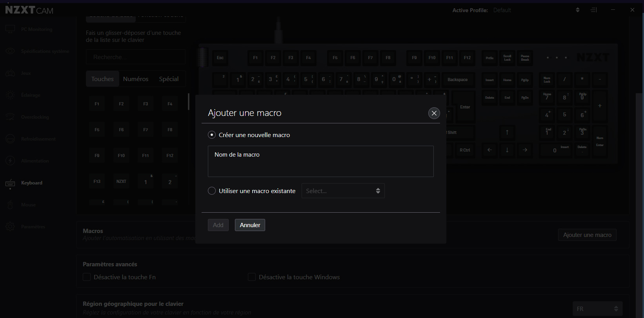This screenshot has height=318, width=644.
Task: Click the Nom de la macro field
Action: tap(320, 161)
